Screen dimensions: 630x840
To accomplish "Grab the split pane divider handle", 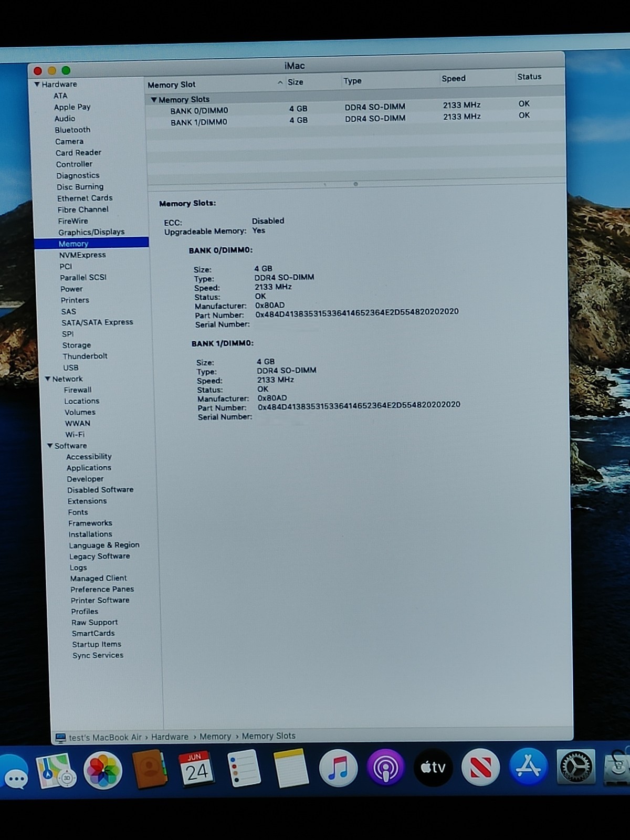I will pos(355,184).
